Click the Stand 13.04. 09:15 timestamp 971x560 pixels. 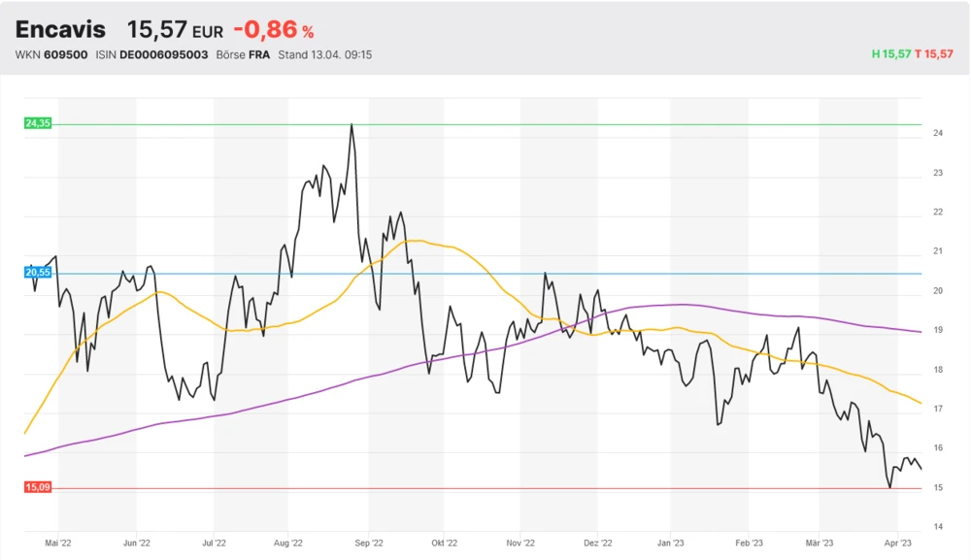324,55
